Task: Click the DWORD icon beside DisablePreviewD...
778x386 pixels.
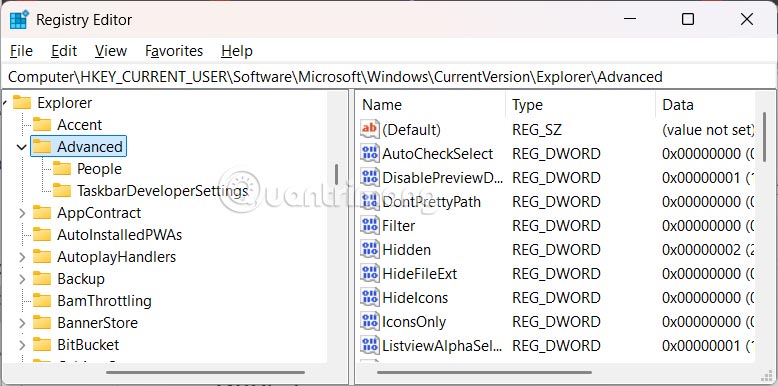Action: coord(370,177)
